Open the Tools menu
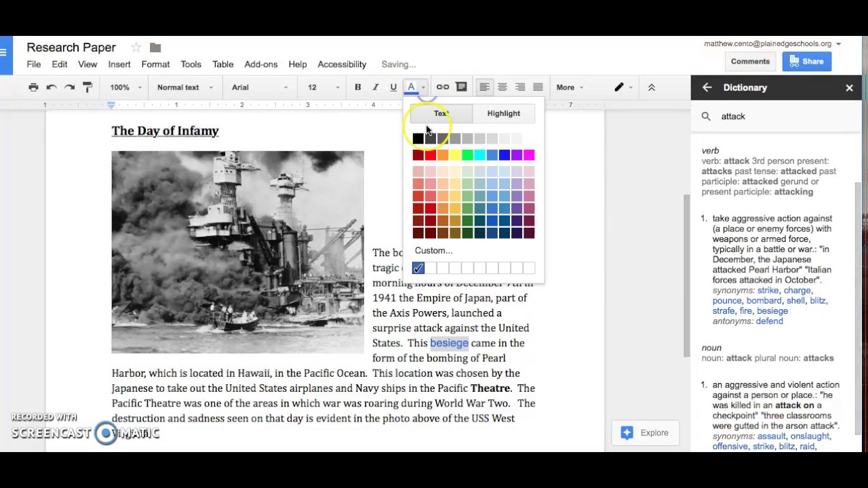Image resolution: width=868 pixels, height=488 pixels. (x=191, y=64)
